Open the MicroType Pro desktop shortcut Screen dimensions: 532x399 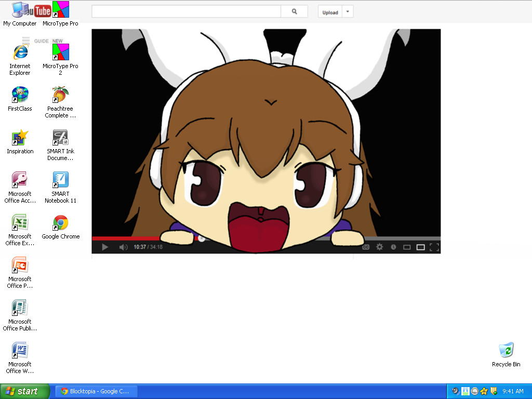[60, 14]
